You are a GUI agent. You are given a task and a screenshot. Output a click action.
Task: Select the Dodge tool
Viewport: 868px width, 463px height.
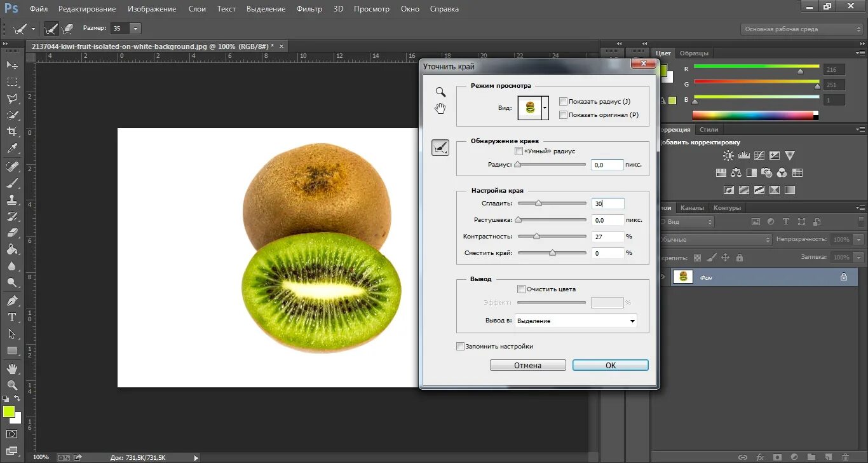[12, 282]
